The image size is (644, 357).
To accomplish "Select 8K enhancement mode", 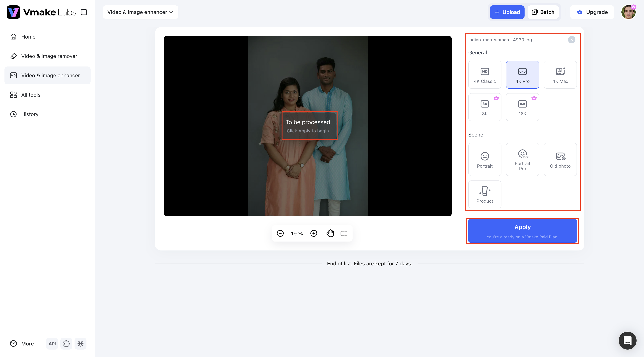I will 485,107.
